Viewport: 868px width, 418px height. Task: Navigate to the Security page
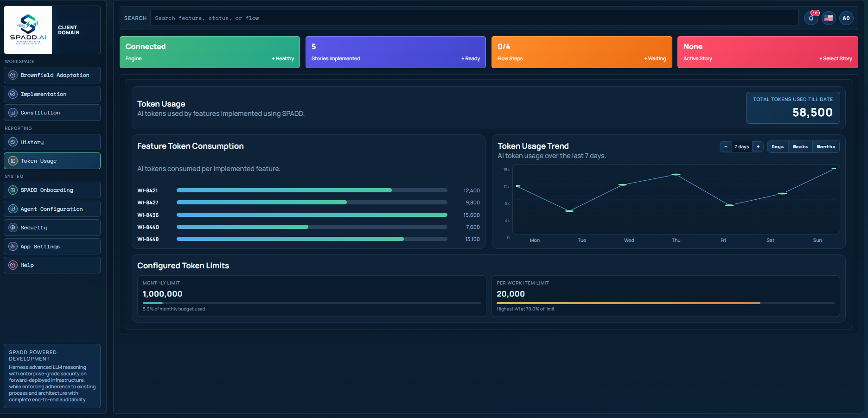52,228
